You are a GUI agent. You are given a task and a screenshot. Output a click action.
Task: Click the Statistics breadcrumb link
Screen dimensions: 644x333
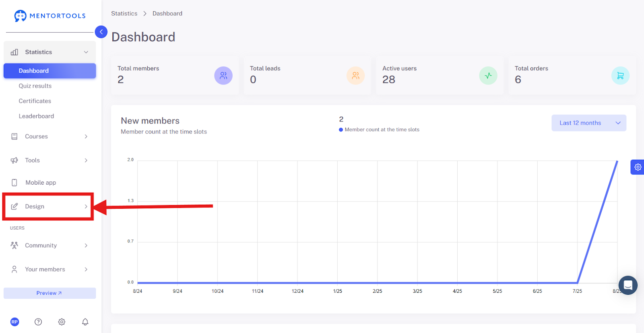click(x=124, y=14)
